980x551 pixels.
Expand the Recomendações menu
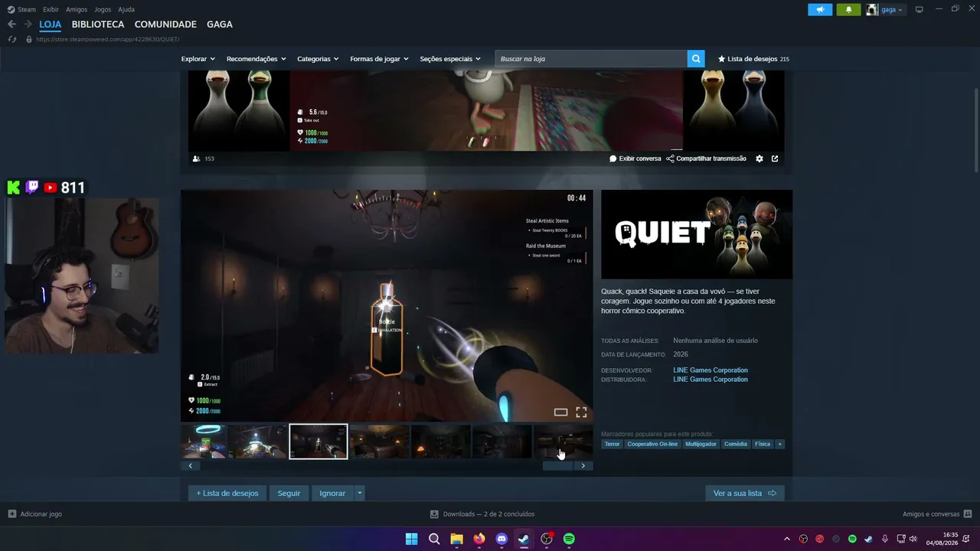256,59
